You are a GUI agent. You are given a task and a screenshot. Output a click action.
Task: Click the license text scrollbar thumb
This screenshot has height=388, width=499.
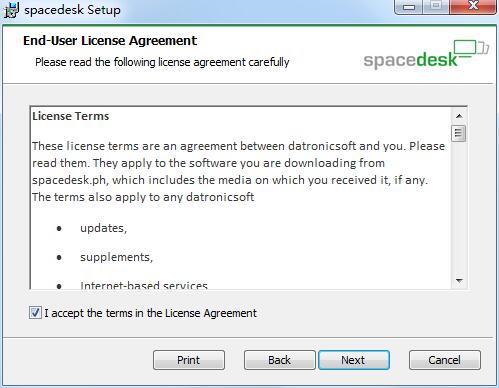pos(459,133)
